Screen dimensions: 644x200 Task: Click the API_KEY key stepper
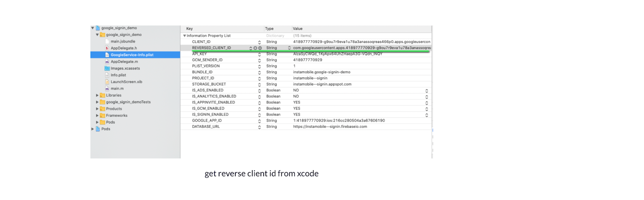[x=259, y=54]
